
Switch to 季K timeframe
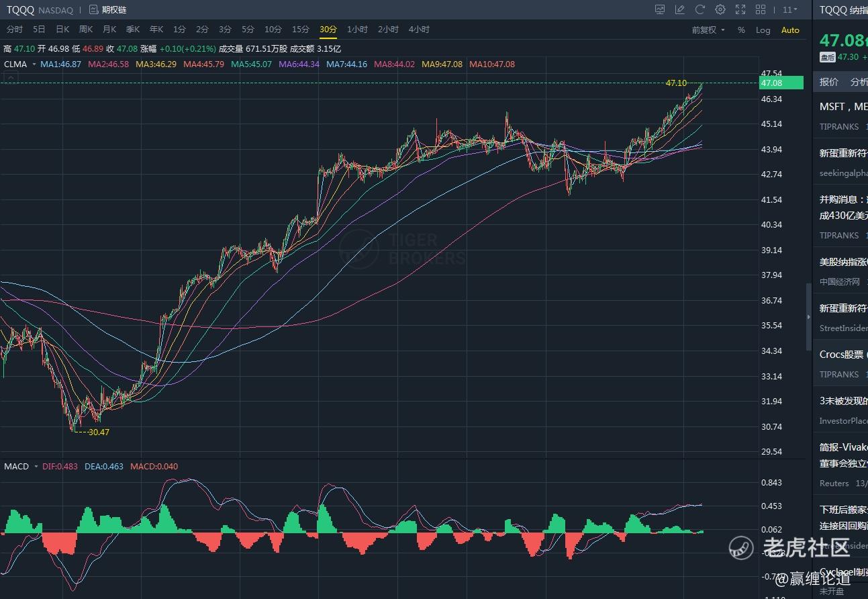tap(133, 30)
